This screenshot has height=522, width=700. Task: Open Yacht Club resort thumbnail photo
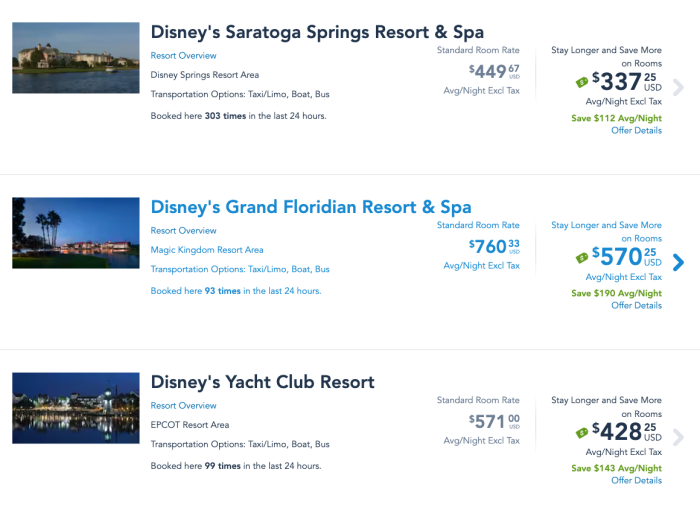(76, 408)
